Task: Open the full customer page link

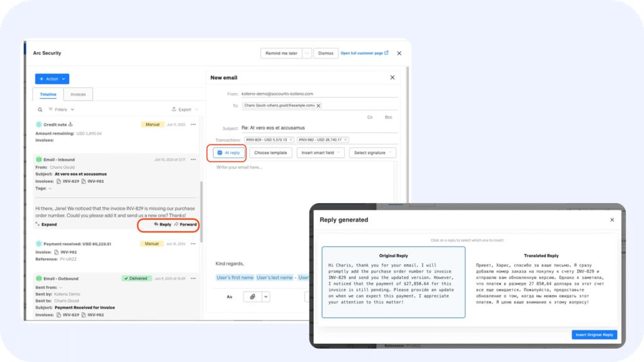Action: [364, 53]
